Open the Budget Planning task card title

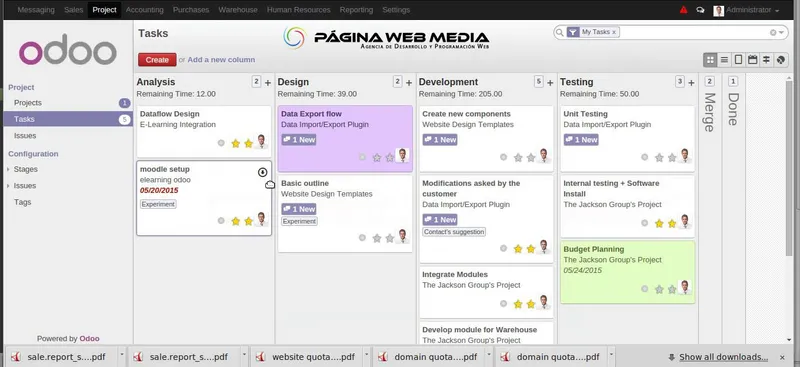(593, 249)
